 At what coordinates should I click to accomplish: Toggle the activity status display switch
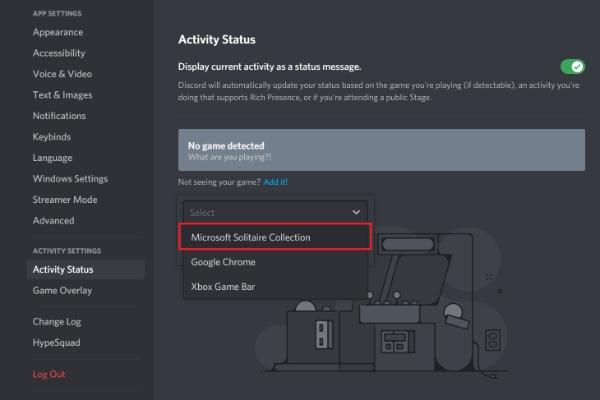(572, 67)
